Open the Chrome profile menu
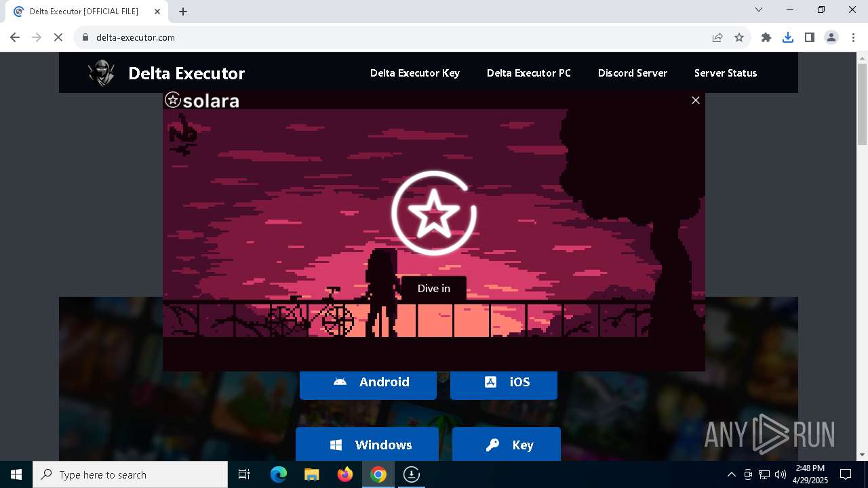This screenshot has width=868, height=488. [831, 37]
